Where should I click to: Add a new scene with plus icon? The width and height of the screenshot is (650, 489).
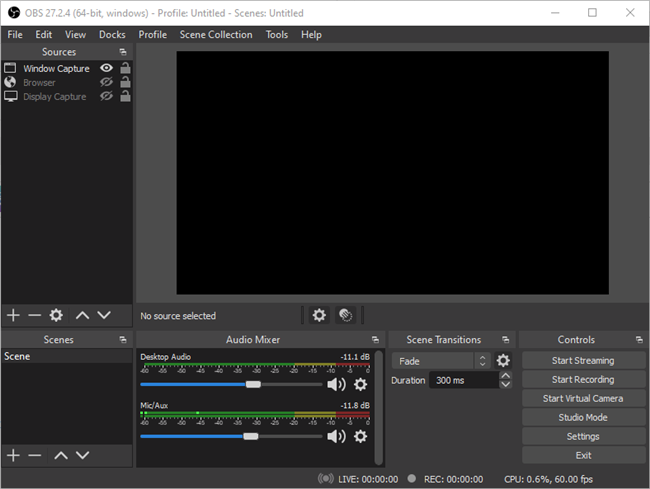coord(13,455)
